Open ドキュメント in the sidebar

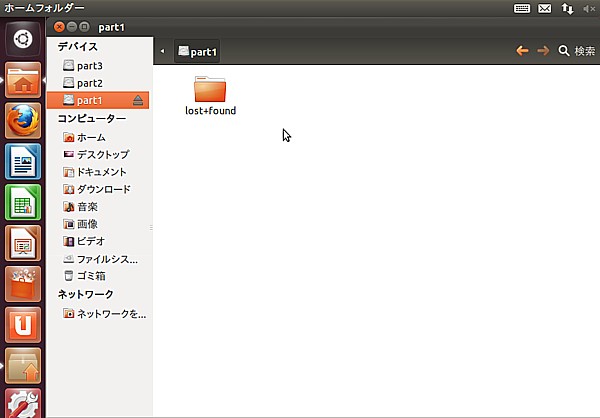(98, 172)
